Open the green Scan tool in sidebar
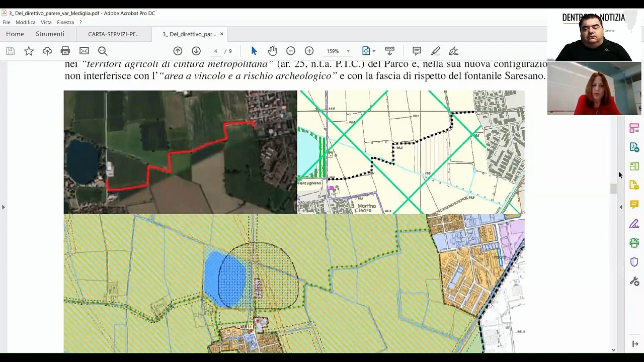Image resolution: width=644 pixels, height=362 pixels. coord(634,243)
